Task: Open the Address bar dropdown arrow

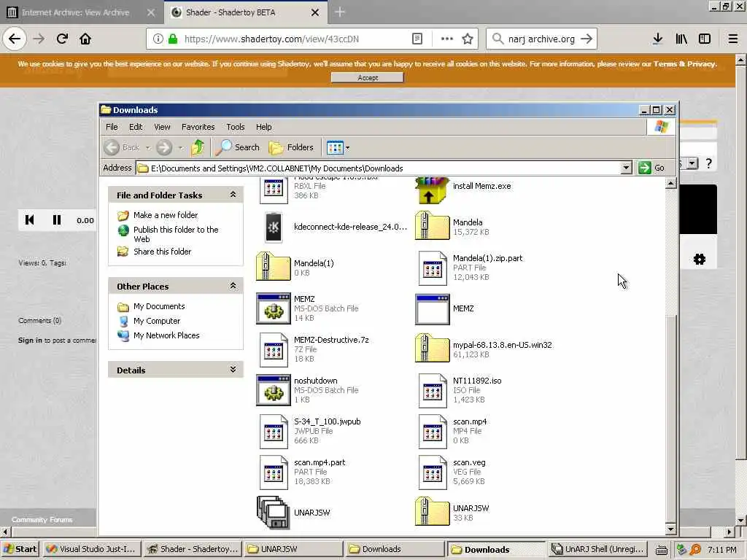Action: click(626, 168)
